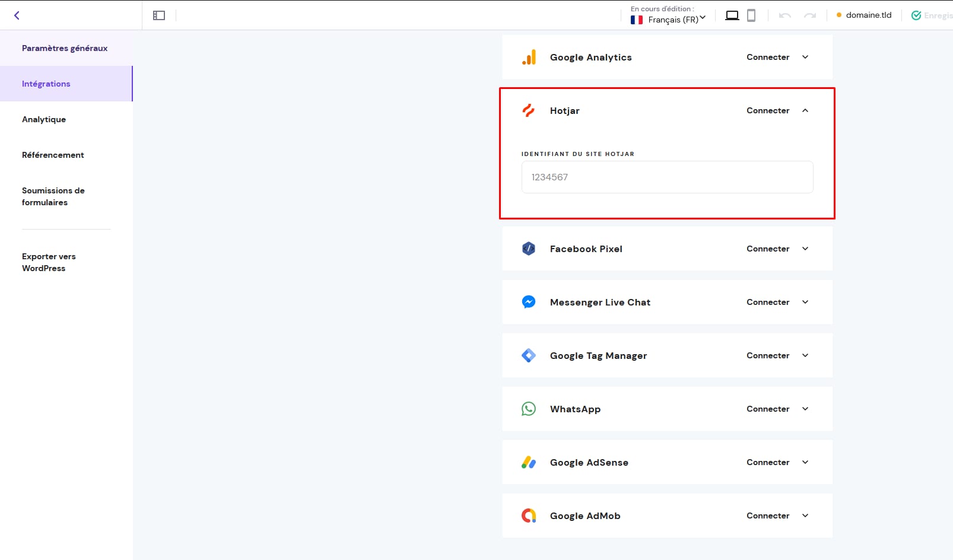Expand the Google Tag Manager chevron
Viewport: 953px width, 560px height.
coord(805,355)
